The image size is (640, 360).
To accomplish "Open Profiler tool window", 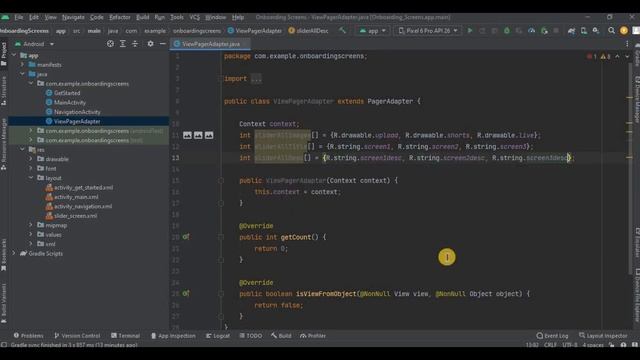I will pyautogui.click(x=313, y=336).
